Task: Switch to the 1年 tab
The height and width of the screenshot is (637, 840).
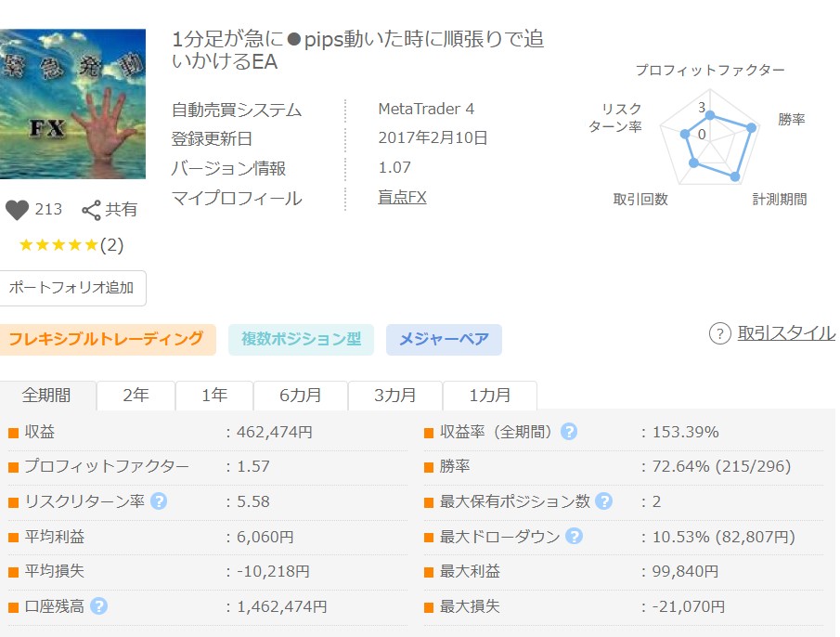Action: (214, 396)
